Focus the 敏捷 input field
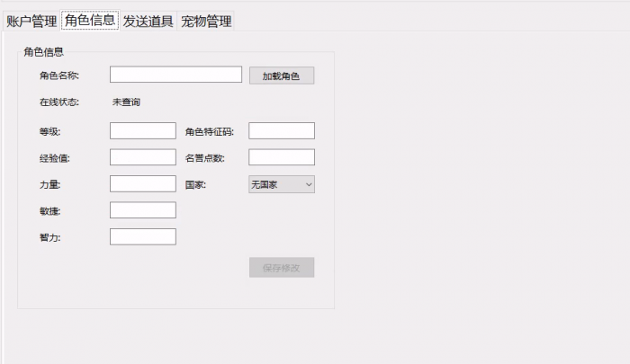Viewport: 630px width, 364px height. coord(143,210)
